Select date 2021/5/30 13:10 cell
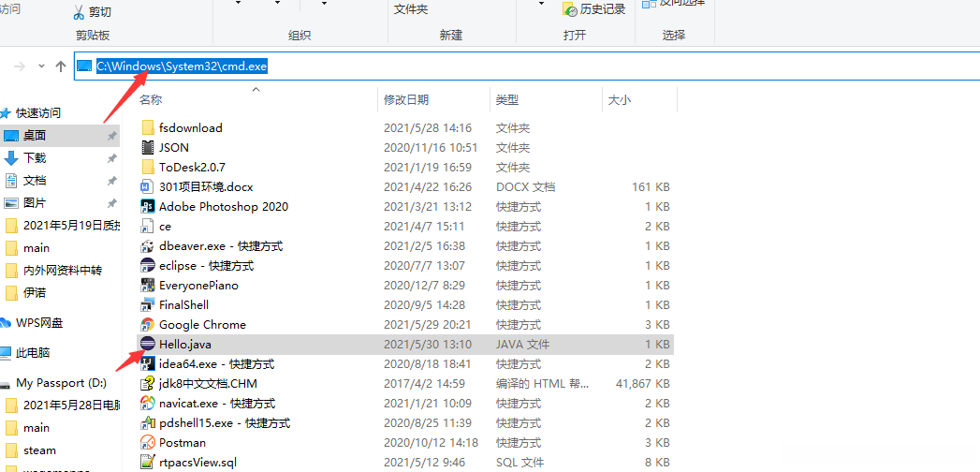The image size is (980, 472). [427, 344]
